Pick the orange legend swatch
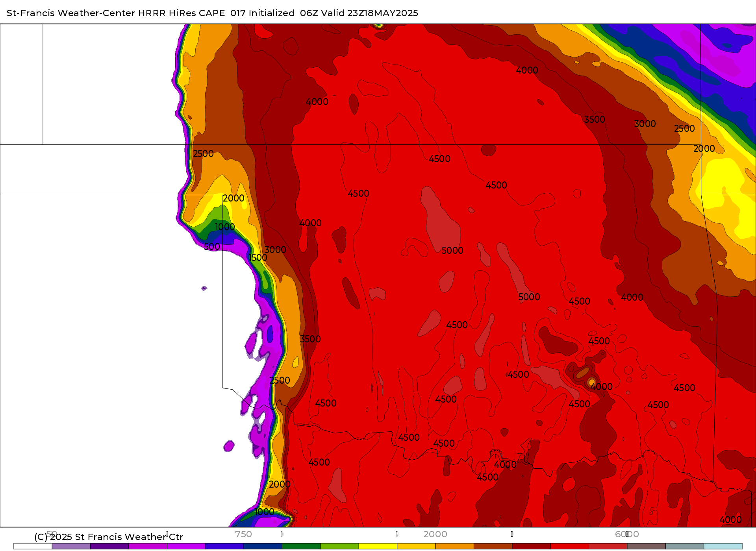 (454, 546)
